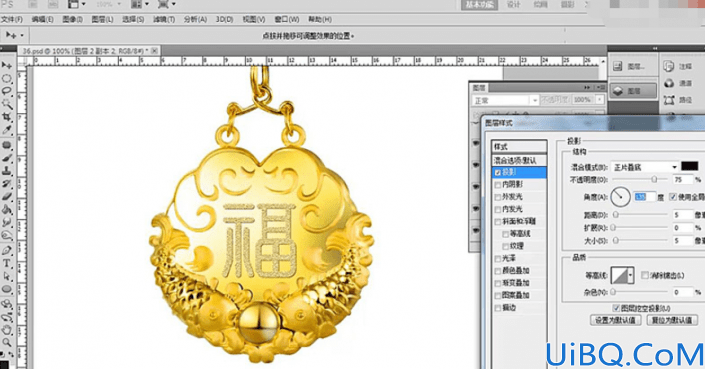Image resolution: width=705 pixels, height=369 pixels.
Task: Click the 距离 distance slider handle
Action: click(616, 215)
